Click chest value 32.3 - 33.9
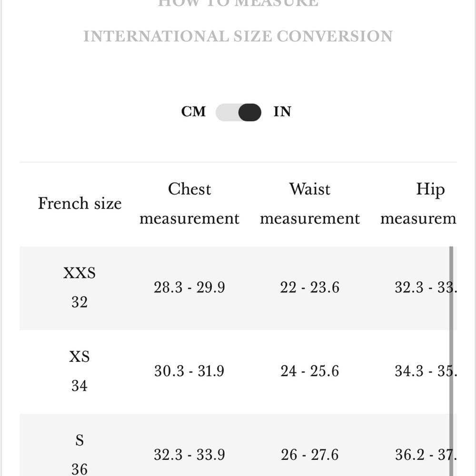Image resolution: width=476 pixels, height=476 pixels. pyautogui.click(x=189, y=455)
